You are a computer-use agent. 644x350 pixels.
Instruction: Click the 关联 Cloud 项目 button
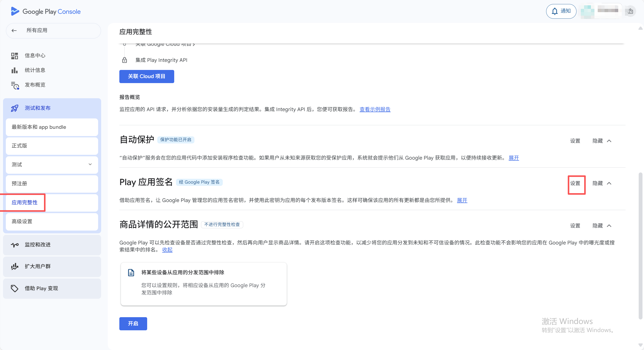(147, 77)
